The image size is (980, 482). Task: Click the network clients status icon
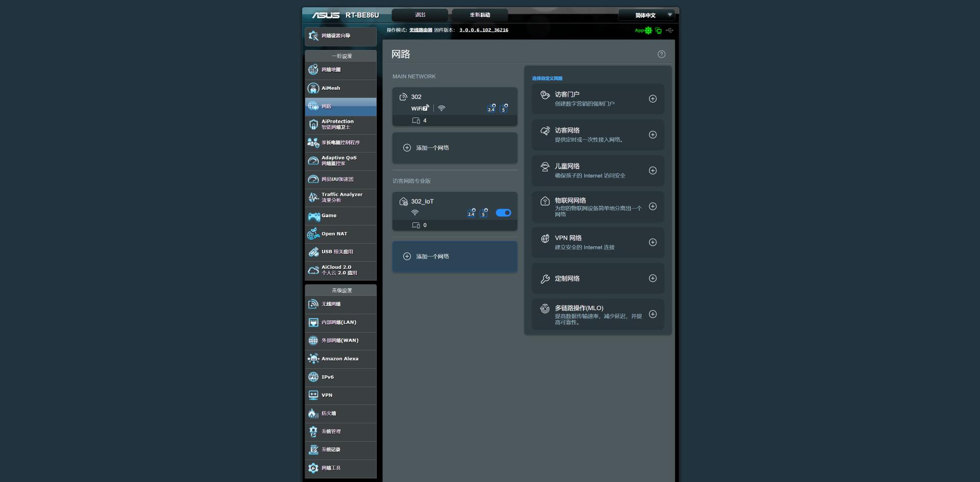[x=658, y=31]
